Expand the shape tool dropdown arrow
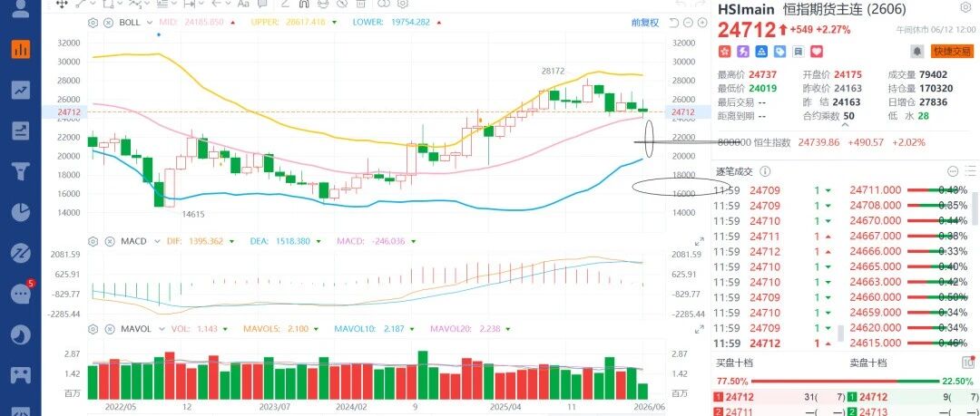 (120, 4)
